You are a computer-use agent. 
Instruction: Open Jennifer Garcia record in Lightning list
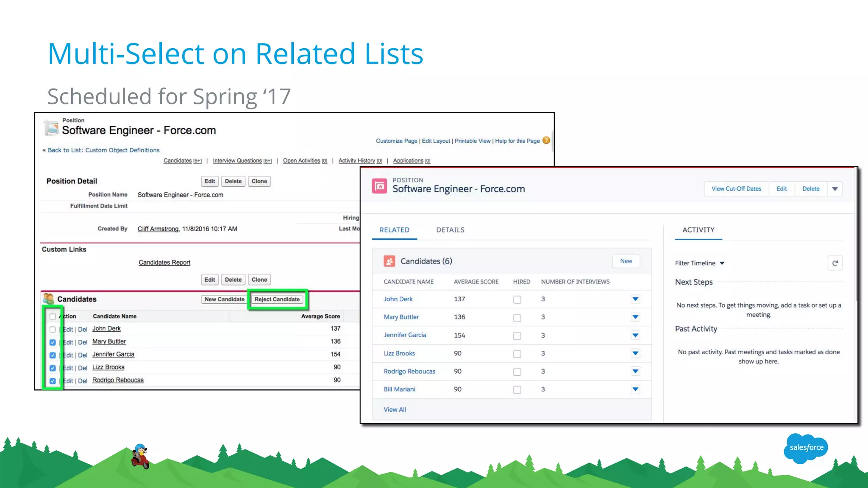coord(405,335)
